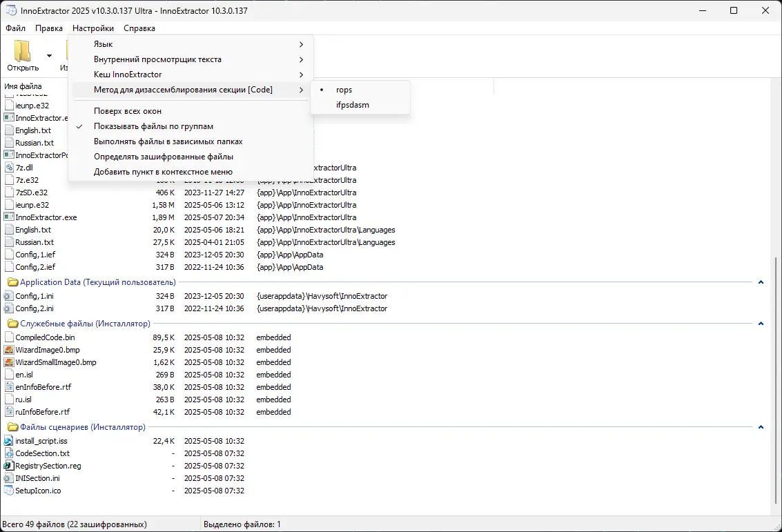The width and height of the screenshot is (782, 532).
Task: Click the CompiledCode.bin file icon
Action: (x=8, y=337)
